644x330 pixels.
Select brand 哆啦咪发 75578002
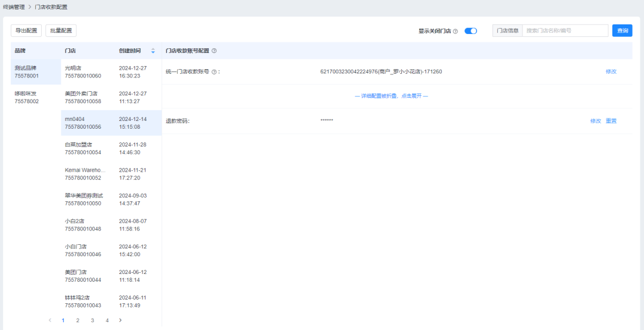pos(36,97)
